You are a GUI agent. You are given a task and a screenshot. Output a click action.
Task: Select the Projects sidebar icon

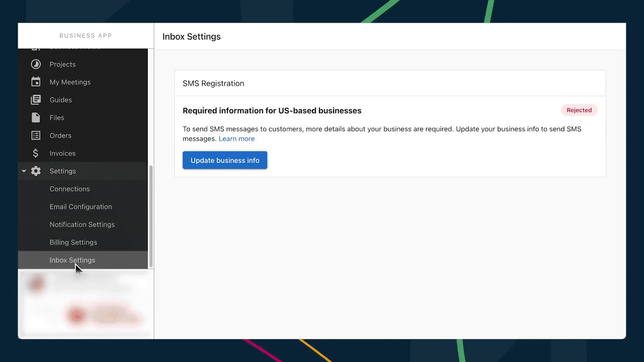pyautogui.click(x=35, y=64)
